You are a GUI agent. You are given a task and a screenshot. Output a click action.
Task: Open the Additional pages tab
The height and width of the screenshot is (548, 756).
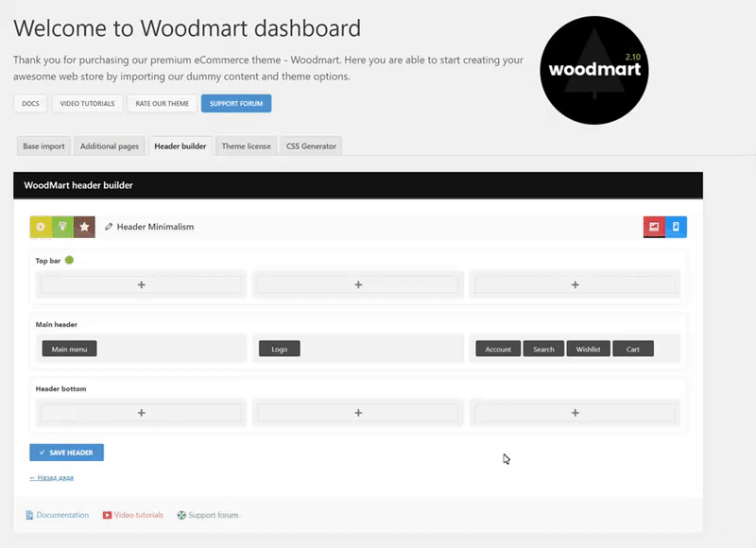[x=110, y=146]
